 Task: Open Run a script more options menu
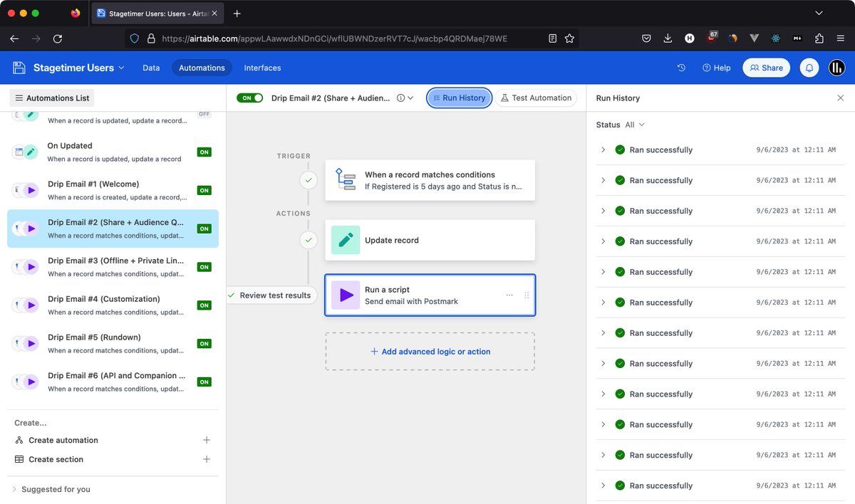(509, 295)
